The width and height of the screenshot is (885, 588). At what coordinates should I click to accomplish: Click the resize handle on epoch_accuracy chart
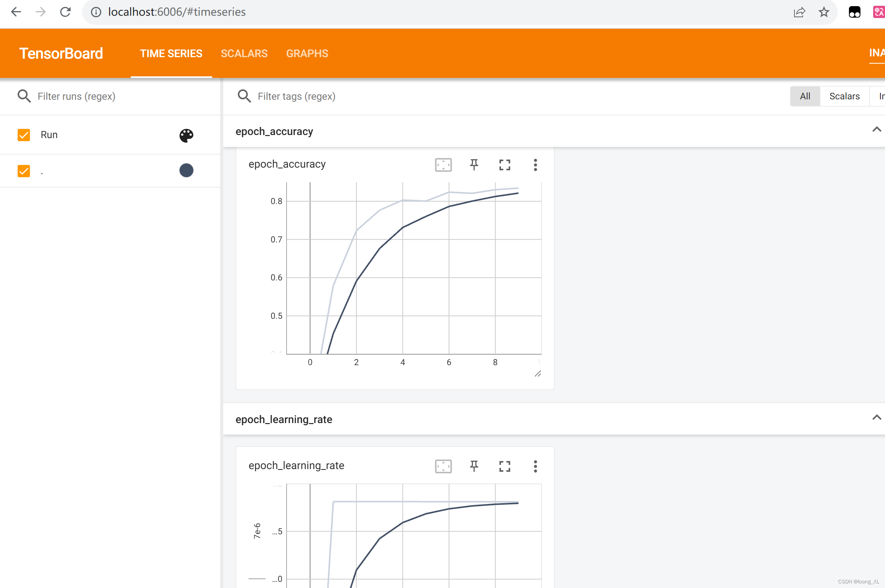coord(538,374)
